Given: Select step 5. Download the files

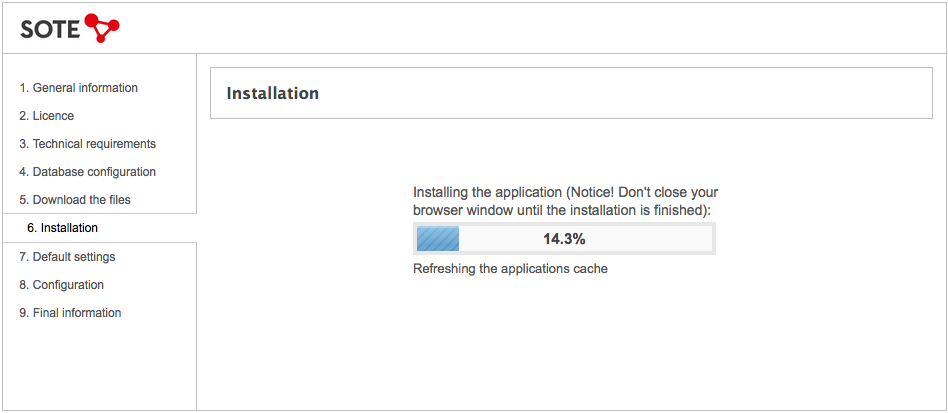Looking at the screenshot, I should [75, 200].
